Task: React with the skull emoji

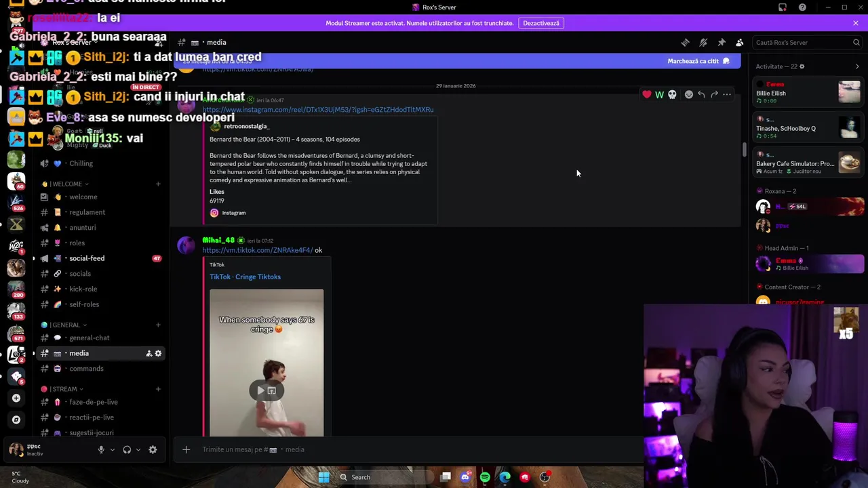Action: point(672,94)
